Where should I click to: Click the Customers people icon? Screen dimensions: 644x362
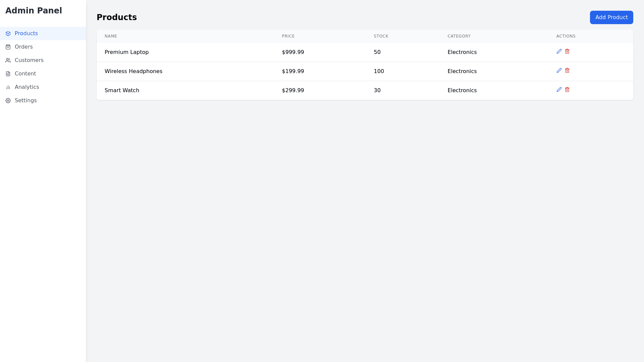(x=8, y=60)
